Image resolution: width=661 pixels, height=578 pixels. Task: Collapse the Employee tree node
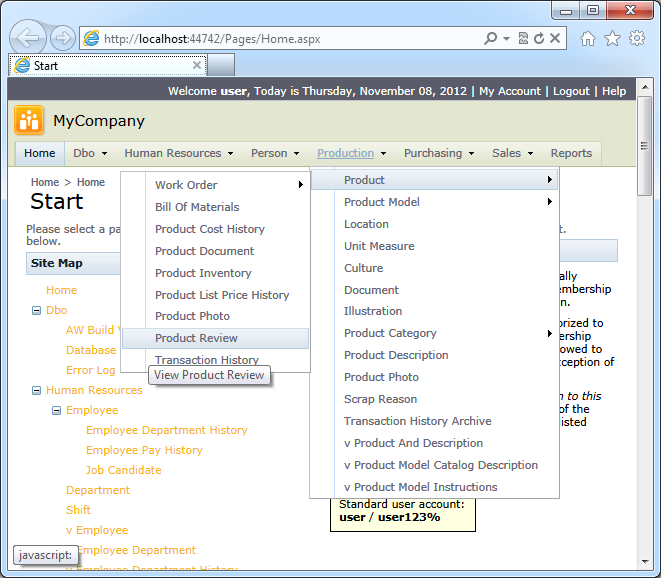pyautogui.click(x=57, y=411)
